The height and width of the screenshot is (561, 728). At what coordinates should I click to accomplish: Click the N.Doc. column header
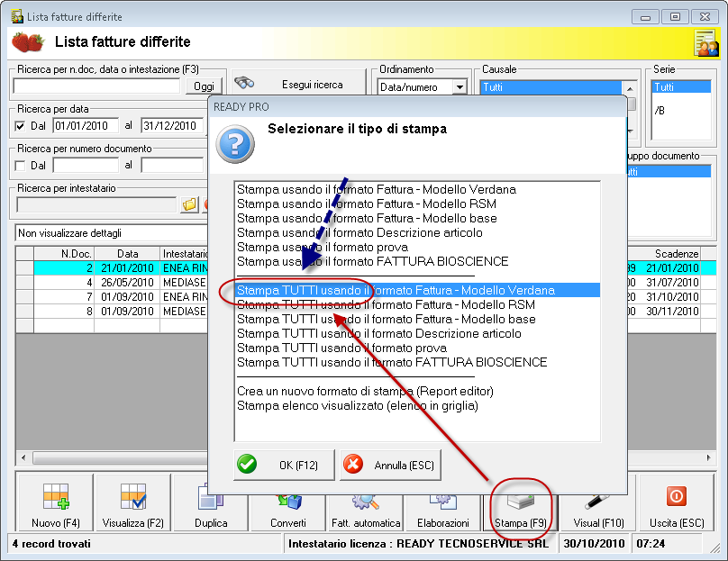coord(64,254)
